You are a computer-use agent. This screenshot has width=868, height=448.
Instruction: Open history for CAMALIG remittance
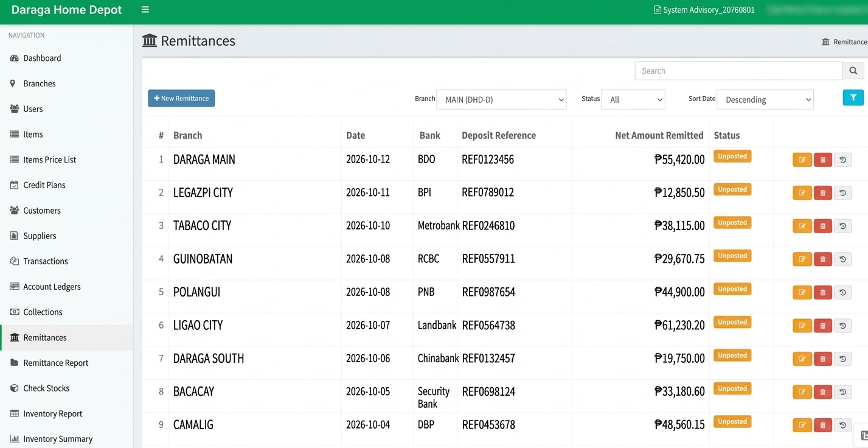pos(842,425)
